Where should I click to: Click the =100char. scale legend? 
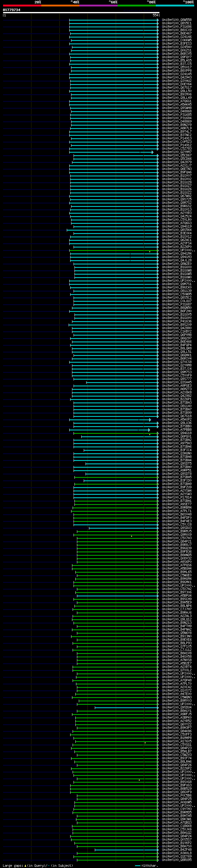pos(147,865)
